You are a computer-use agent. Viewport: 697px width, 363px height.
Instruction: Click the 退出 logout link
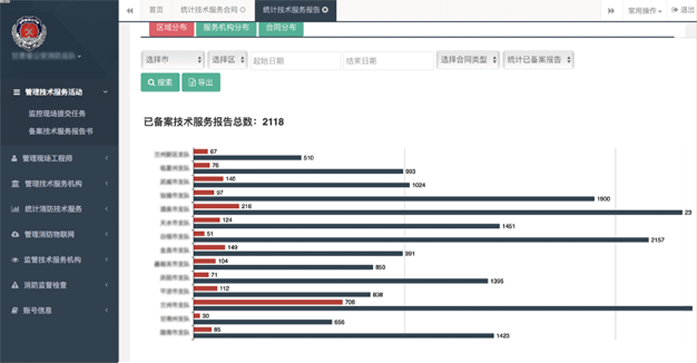click(683, 10)
